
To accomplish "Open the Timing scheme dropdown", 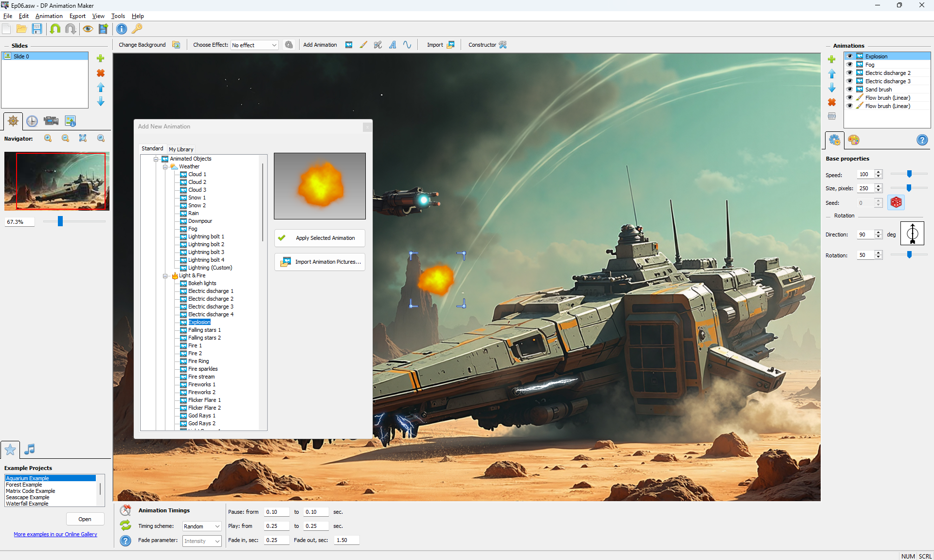I will (x=202, y=526).
